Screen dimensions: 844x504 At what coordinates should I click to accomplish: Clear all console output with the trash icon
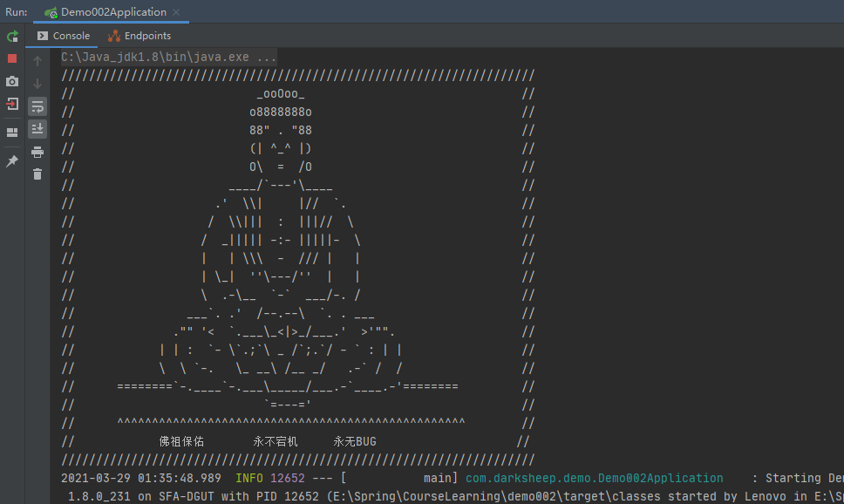pyautogui.click(x=37, y=174)
